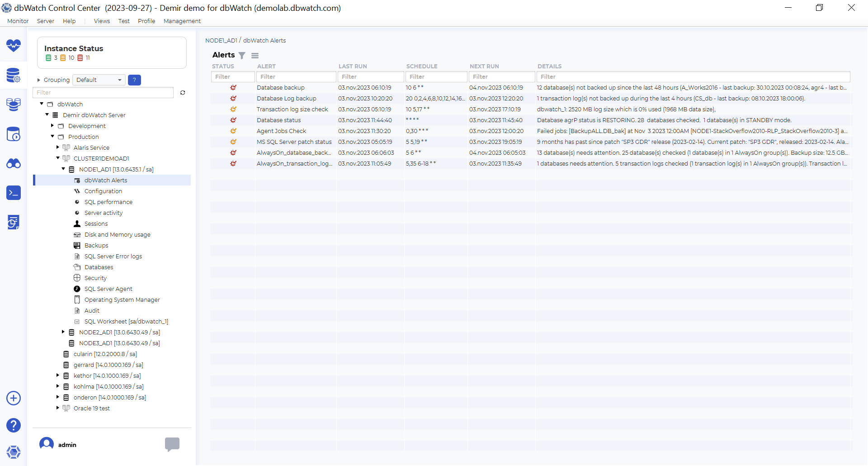The height and width of the screenshot is (466, 868).
Task: Collapse the Demir dbWatch Server node
Action: (47, 115)
